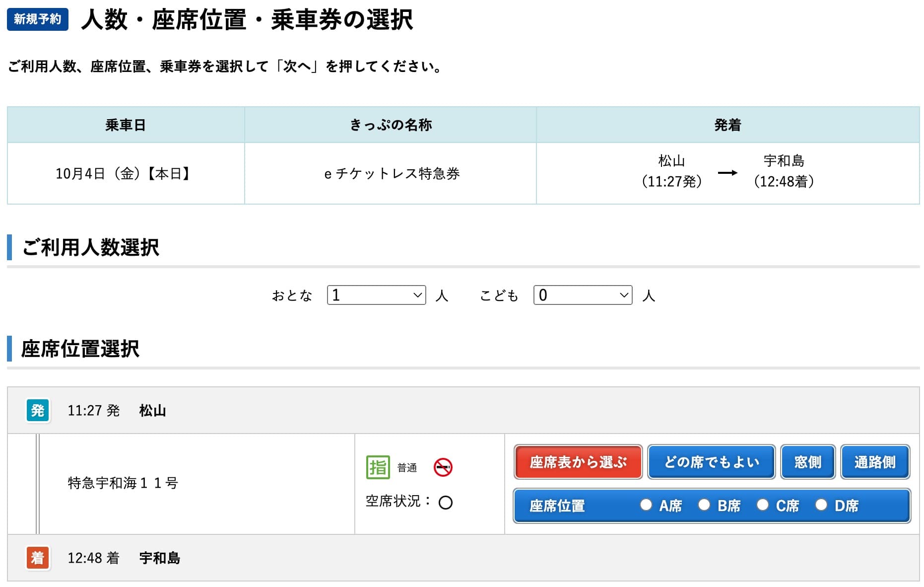Click the 特急宇和海１１号 train name
The image size is (924, 587).
click(123, 483)
